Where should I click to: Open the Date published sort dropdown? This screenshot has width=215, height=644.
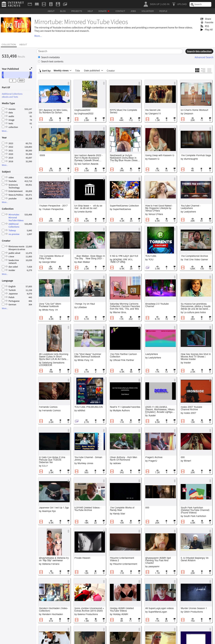pos(93,71)
